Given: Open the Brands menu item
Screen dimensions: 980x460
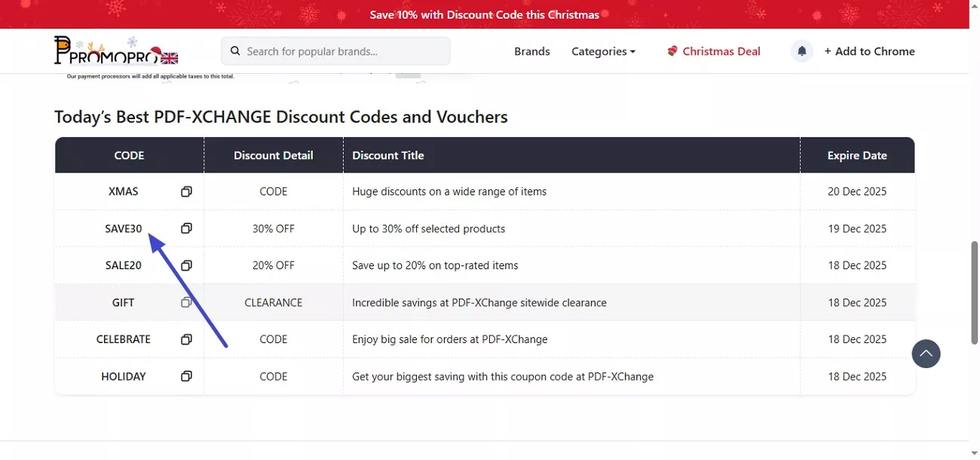Looking at the screenshot, I should click(532, 51).
